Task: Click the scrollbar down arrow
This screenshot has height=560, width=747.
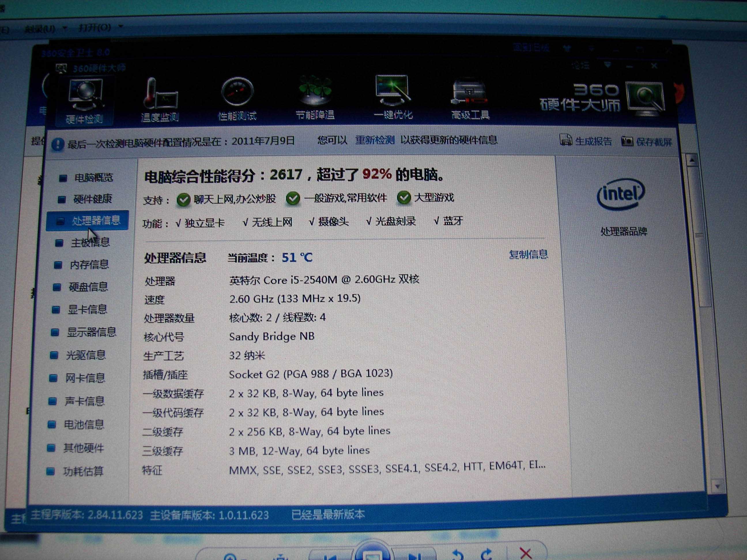Action: (x=717, y=487)
